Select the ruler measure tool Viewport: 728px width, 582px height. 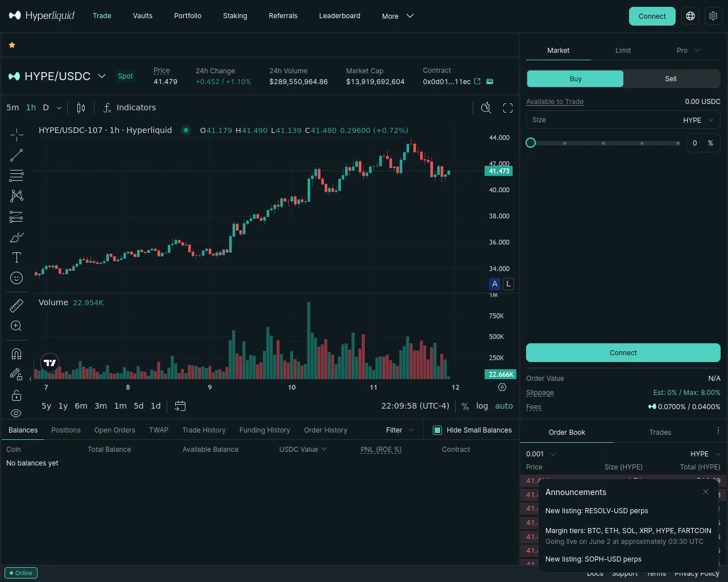[x=16, y=306]
